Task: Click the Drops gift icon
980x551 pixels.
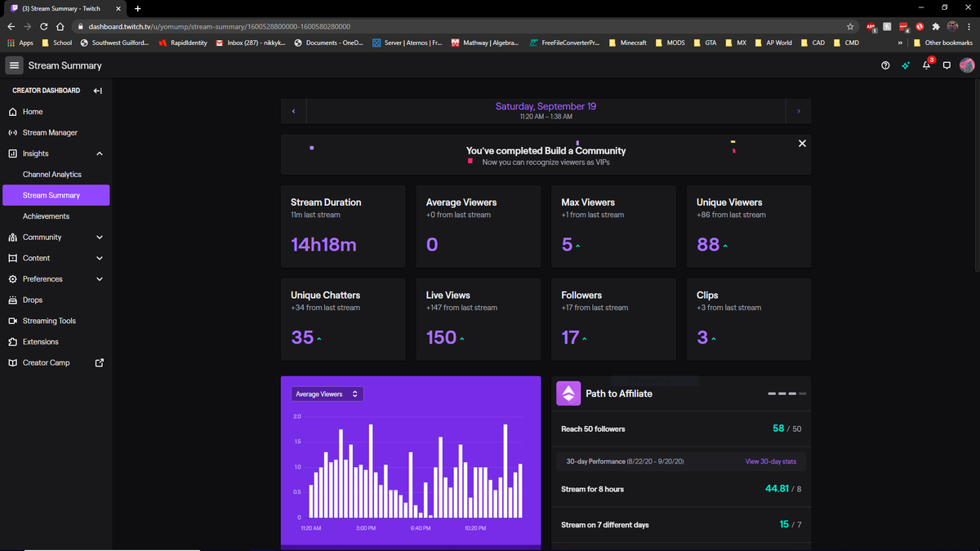Action: [x=12, y=300]
